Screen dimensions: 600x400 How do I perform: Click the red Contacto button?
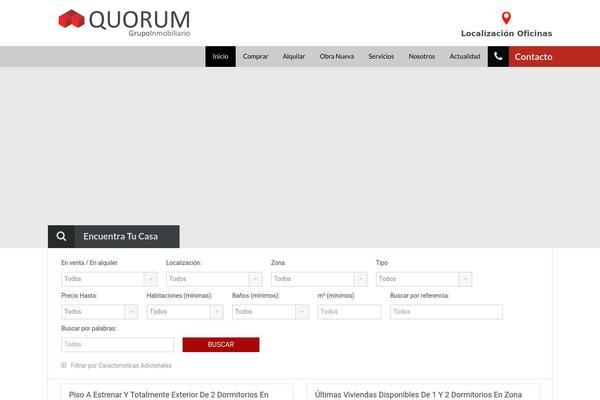[554, 57]
